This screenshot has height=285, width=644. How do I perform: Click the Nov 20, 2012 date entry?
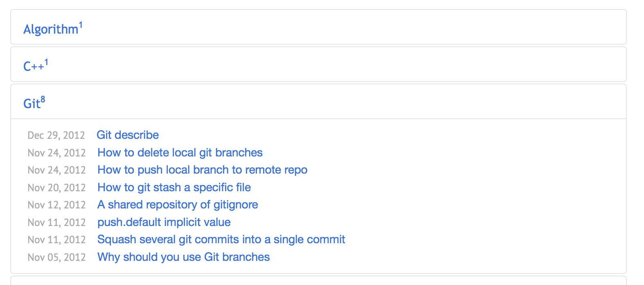[56, 188]
